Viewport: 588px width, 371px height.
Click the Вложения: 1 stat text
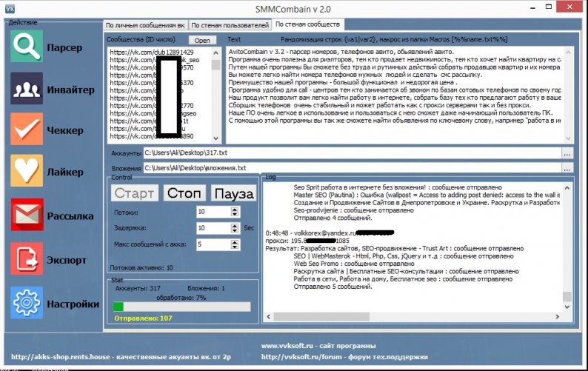tap(207, 289)
